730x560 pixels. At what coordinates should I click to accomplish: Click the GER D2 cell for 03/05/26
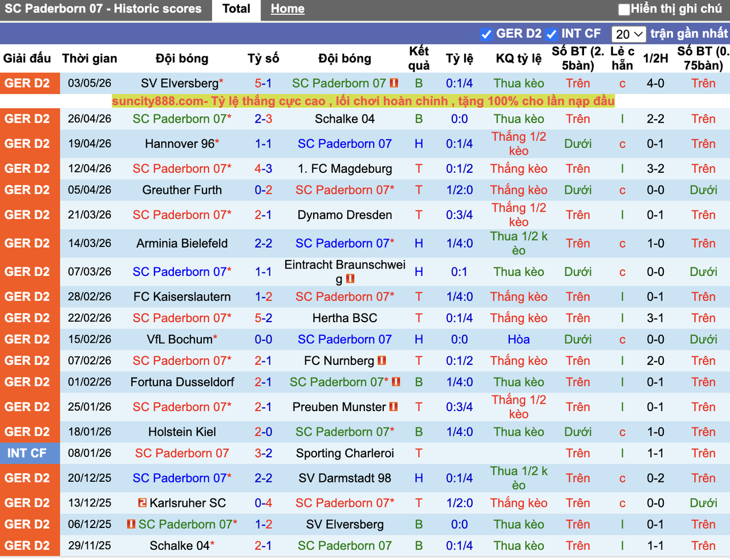point(30,83)
